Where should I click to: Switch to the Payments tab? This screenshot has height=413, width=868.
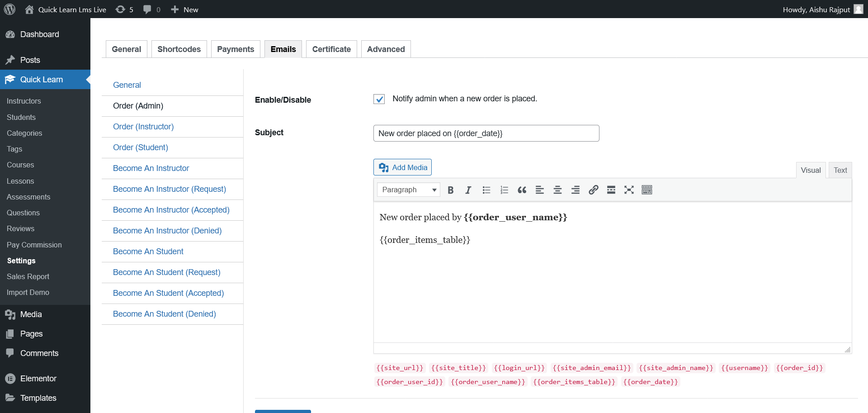coord(236,49)
